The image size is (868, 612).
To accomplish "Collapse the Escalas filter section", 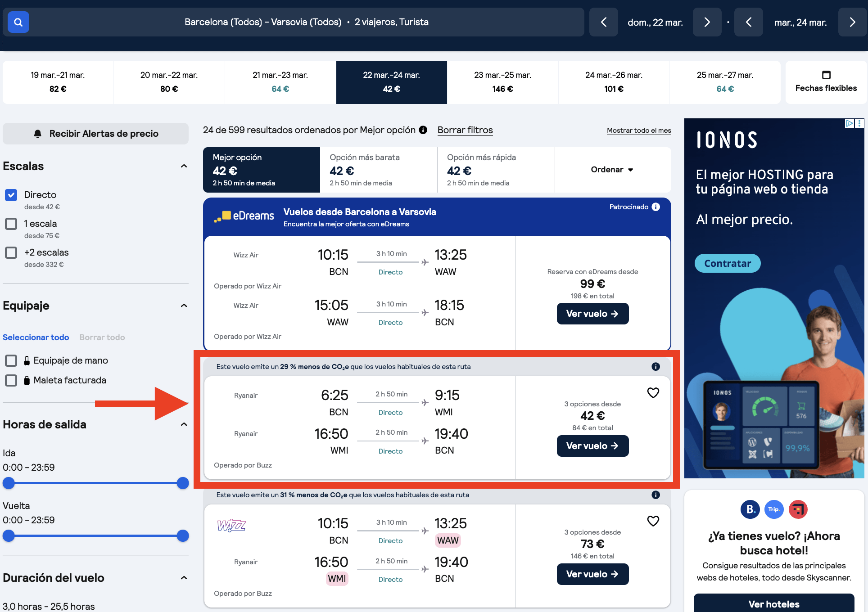I will pos(184,166).
